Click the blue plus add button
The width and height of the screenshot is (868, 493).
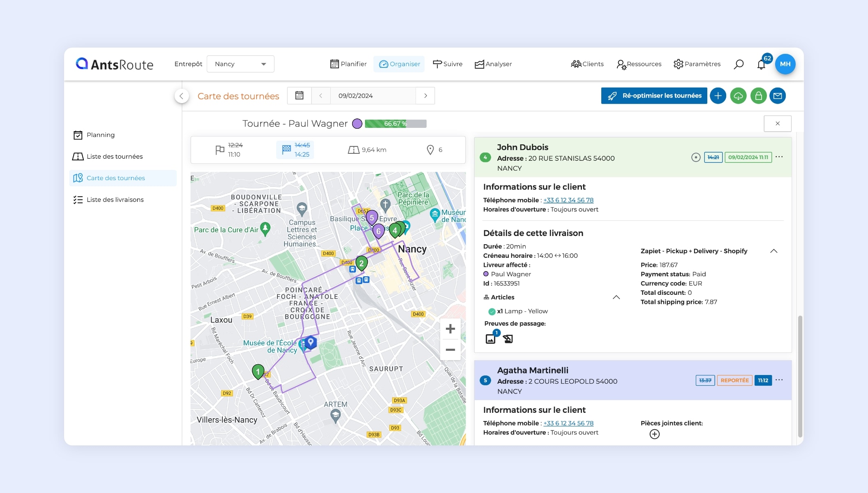(x=718, y=96)
